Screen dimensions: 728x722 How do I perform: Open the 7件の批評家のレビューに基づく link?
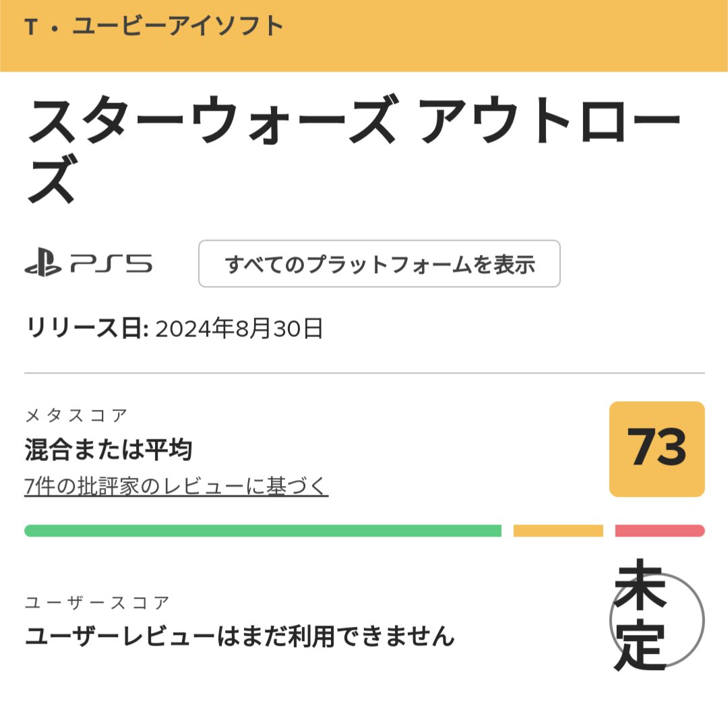click(x=176, y=485)
